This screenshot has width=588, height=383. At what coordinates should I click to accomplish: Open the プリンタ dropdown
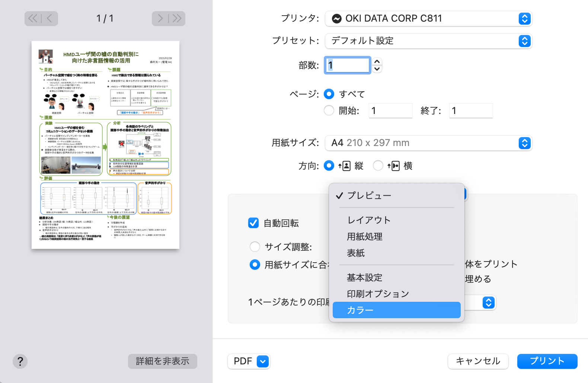(x=428, y=19)
